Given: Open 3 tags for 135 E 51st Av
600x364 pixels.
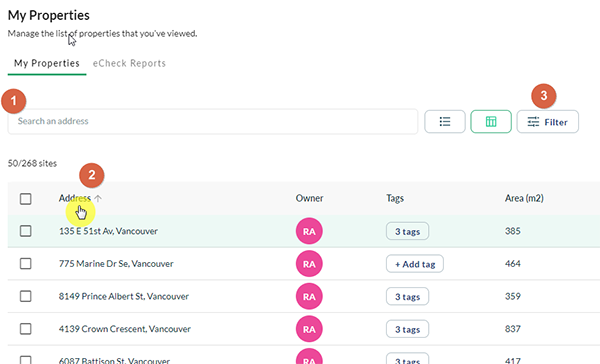Looking at the screenshot, I should [408, 231].
